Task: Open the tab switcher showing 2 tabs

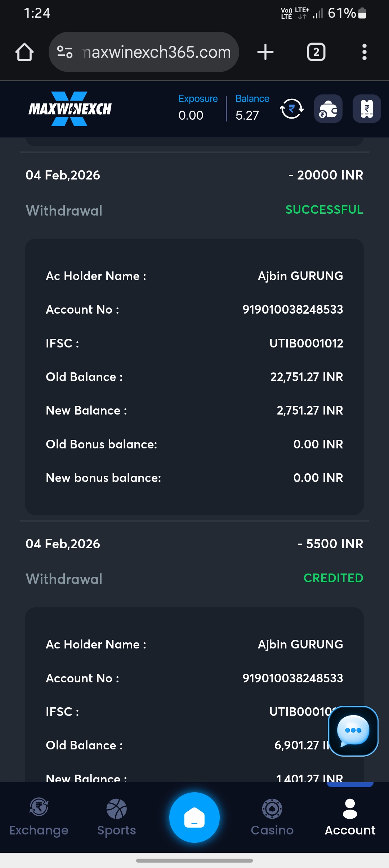Action: (x=316, y=52)
